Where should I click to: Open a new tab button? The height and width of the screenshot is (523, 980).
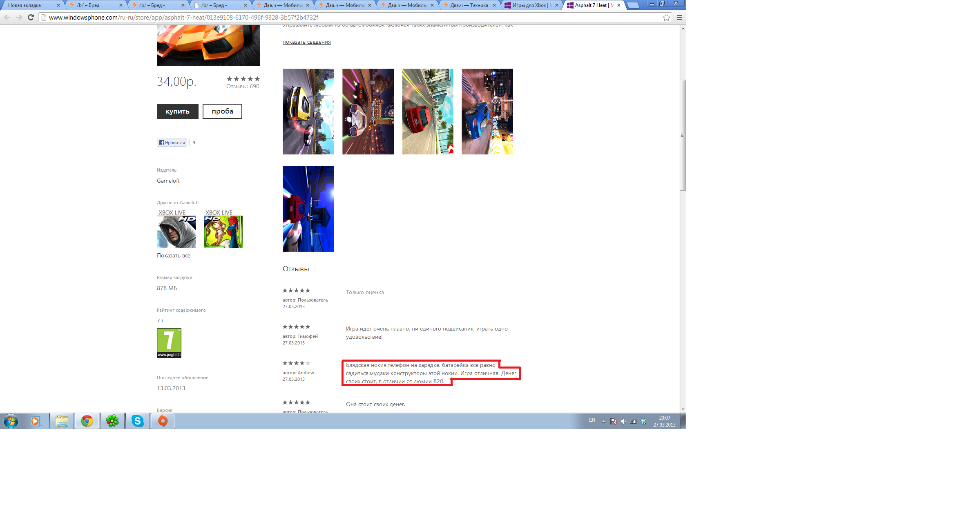(633, 5)
